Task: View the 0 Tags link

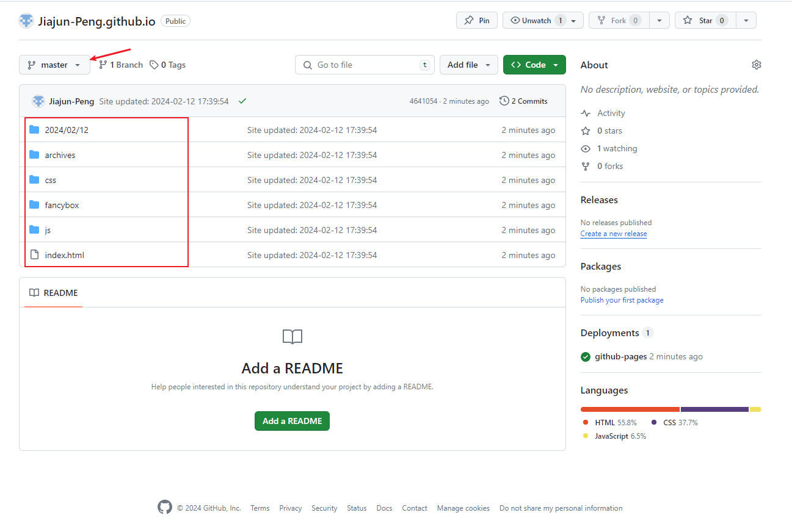Action: pyautogui.click(x=168, y=65)
